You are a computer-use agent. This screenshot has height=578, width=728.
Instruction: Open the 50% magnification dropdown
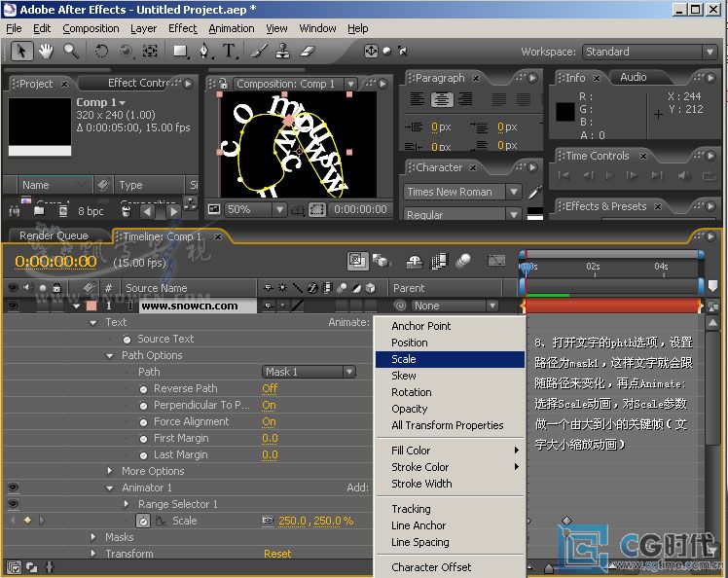pyautogui.click(x=255, y=210)
